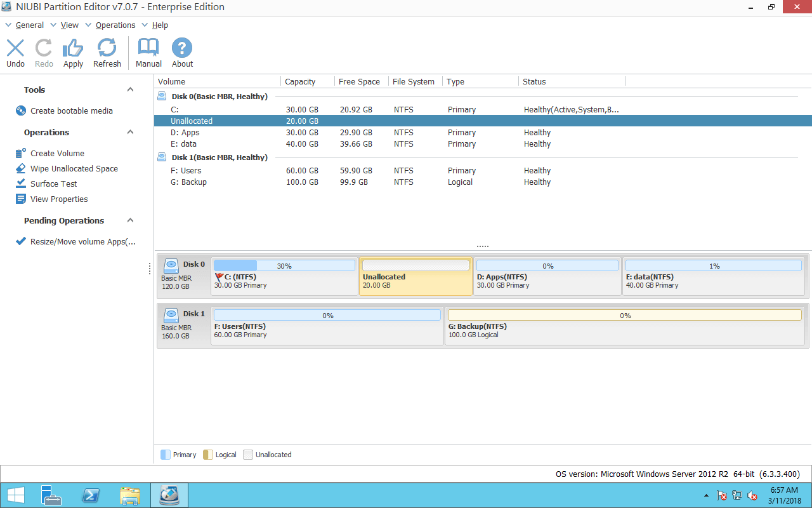The width and height of the screenshot is (812, 508).
Task: Sort by Type column header
Action: pyautogui.click(x=480, y=81)
